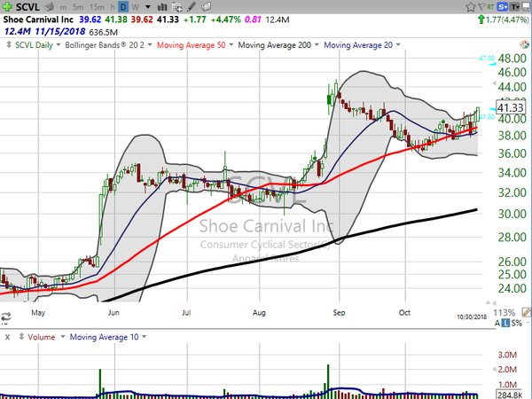Click the Moving Average 200 label

click(275, 45)
